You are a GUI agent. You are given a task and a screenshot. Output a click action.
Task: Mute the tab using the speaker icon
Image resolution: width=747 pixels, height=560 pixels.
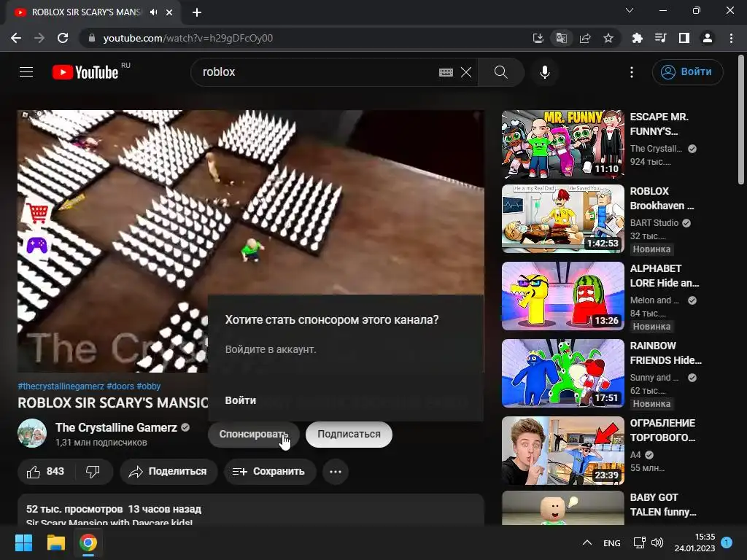(153, 12)
